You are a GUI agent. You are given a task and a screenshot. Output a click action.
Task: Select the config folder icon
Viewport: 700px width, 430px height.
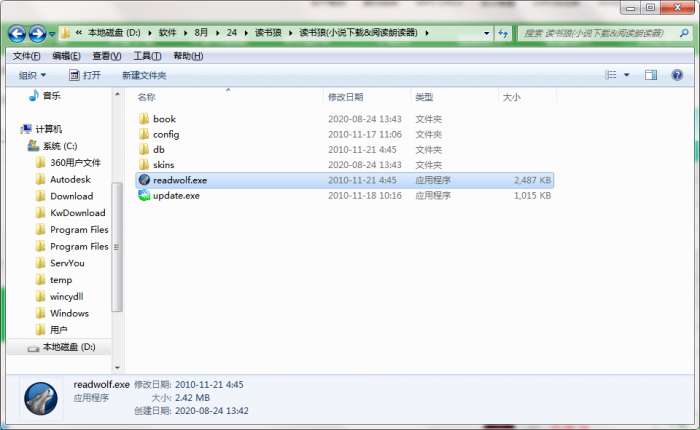click(x=144, y=134)
